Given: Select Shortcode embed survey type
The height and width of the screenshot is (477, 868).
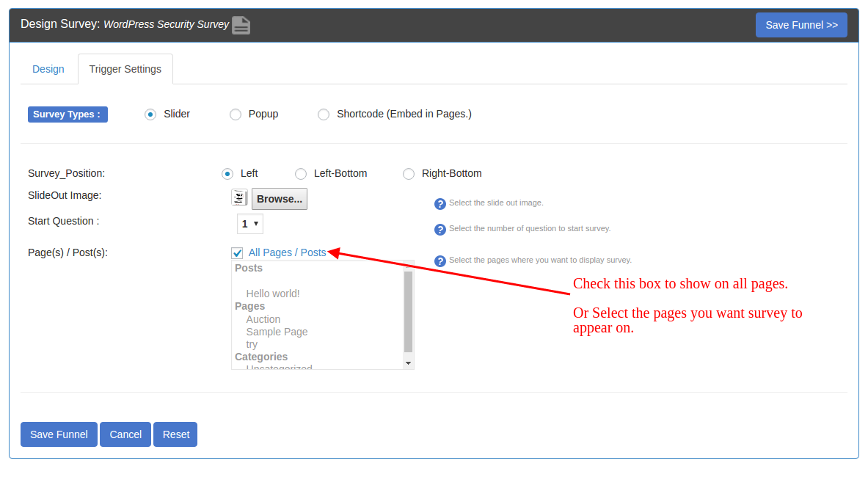Looking at the screenshot, I should click(324, 114).
